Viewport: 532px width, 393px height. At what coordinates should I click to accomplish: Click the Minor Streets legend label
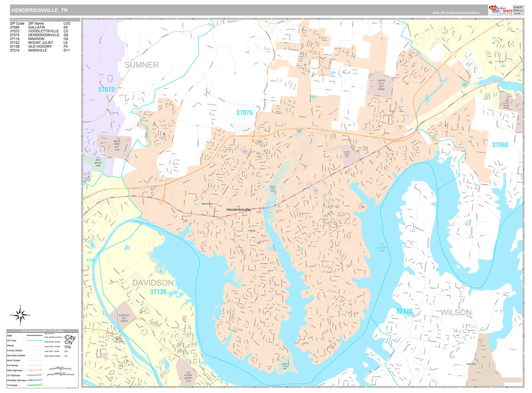point(14,360)
